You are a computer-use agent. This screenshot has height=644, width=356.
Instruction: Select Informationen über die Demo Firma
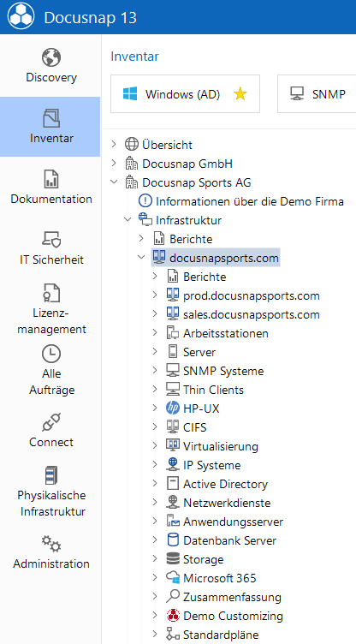[250, 201]
